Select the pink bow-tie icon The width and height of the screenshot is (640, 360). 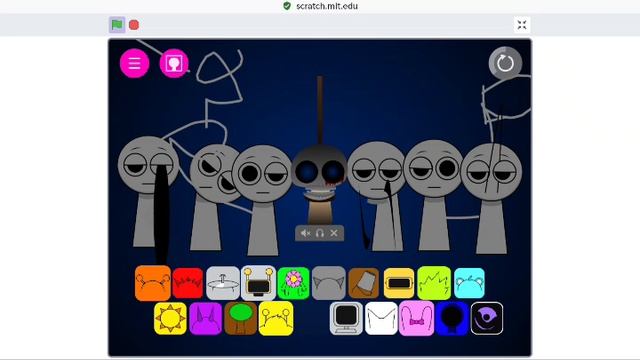point(416,318)
